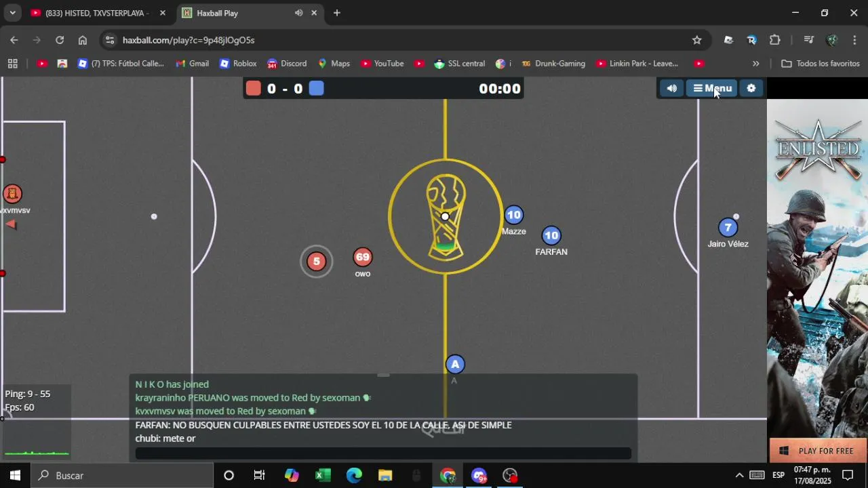Change ESP input language
This screenshot has width=868, height=488.
point(778,475)
